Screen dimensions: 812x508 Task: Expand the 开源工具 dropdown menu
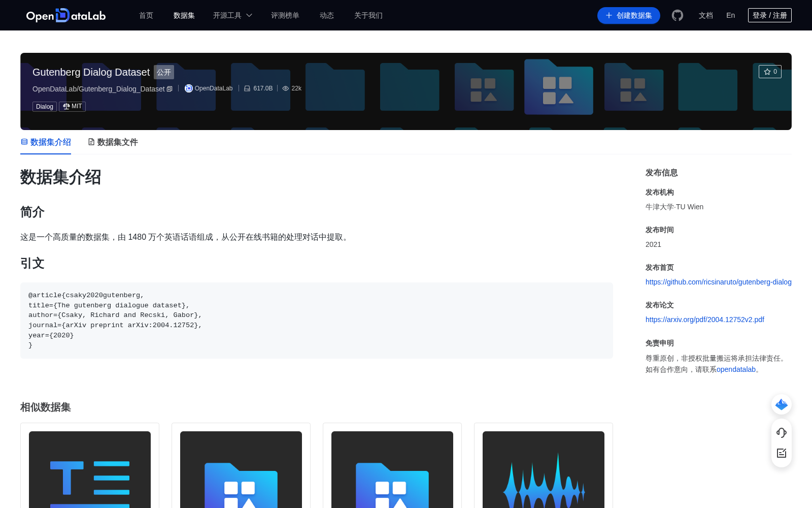click(x=233, y=15)
